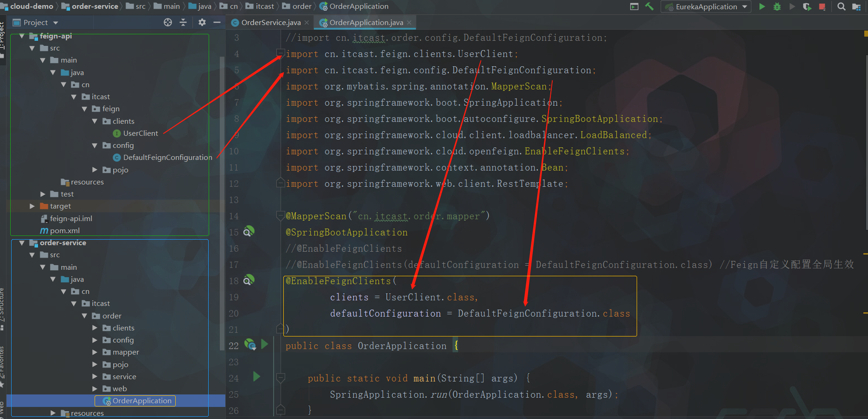Click the java breadcrumb segment
The width and height of the screenshot is (868, 419).
tap(204, 6)
